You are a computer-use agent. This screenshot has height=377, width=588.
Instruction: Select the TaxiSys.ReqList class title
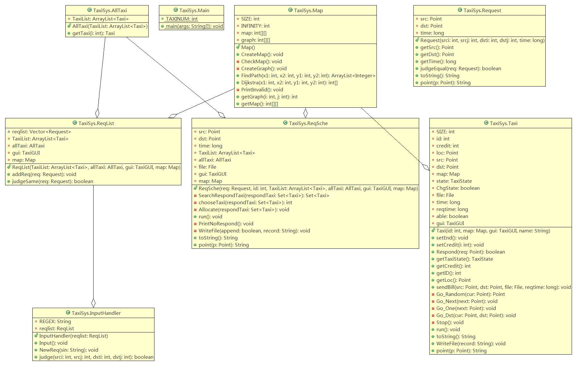(96, 123)
